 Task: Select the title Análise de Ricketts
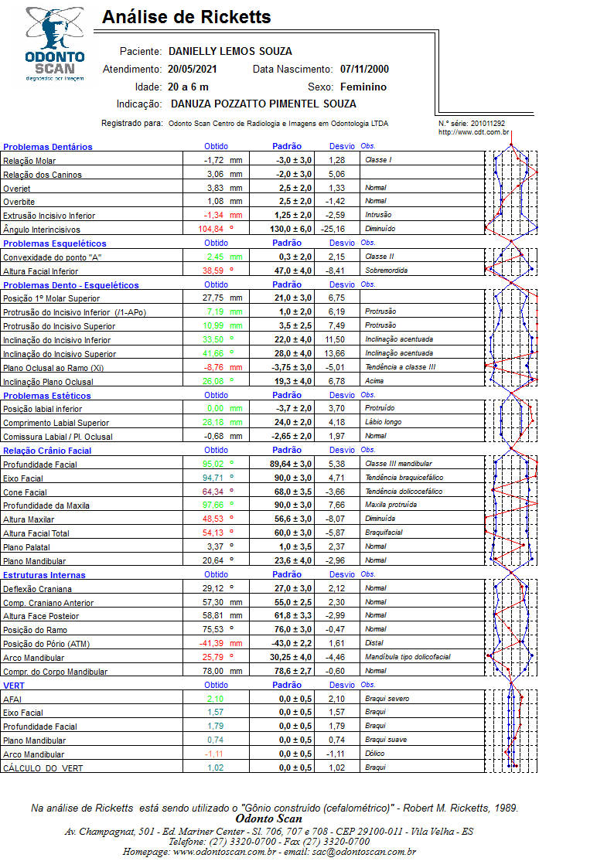pos(186,17)
